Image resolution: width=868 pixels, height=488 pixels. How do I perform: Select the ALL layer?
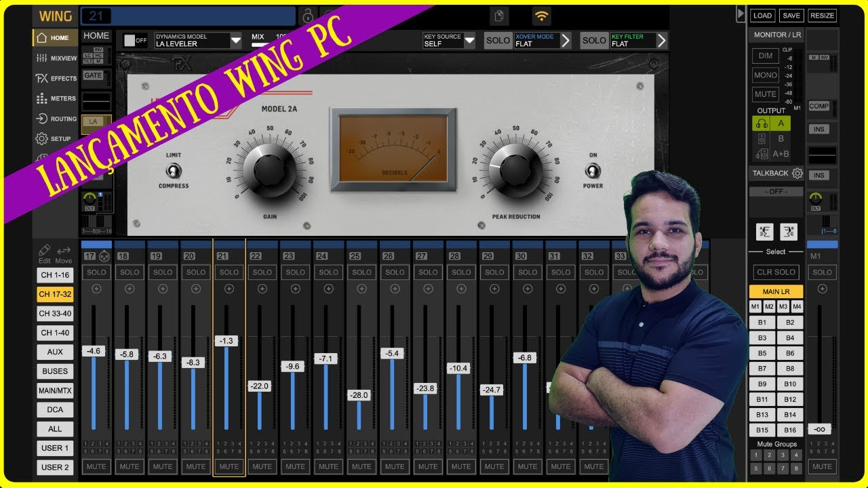(55, 429)
